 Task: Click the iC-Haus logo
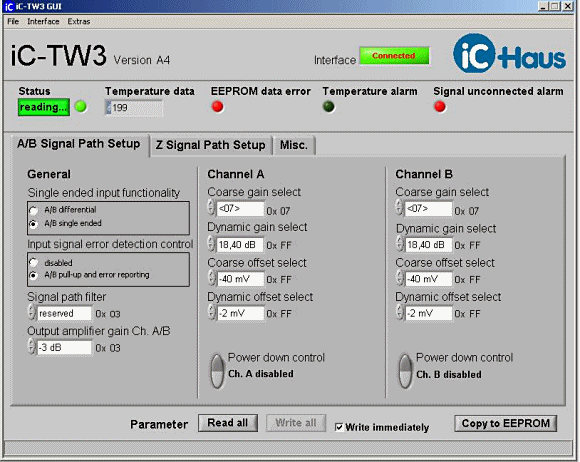[509, 54]
